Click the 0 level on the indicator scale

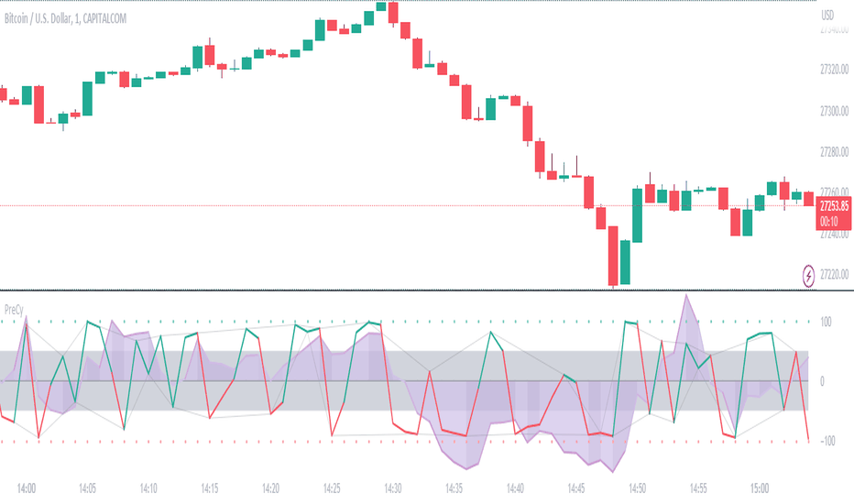(823, 381)
